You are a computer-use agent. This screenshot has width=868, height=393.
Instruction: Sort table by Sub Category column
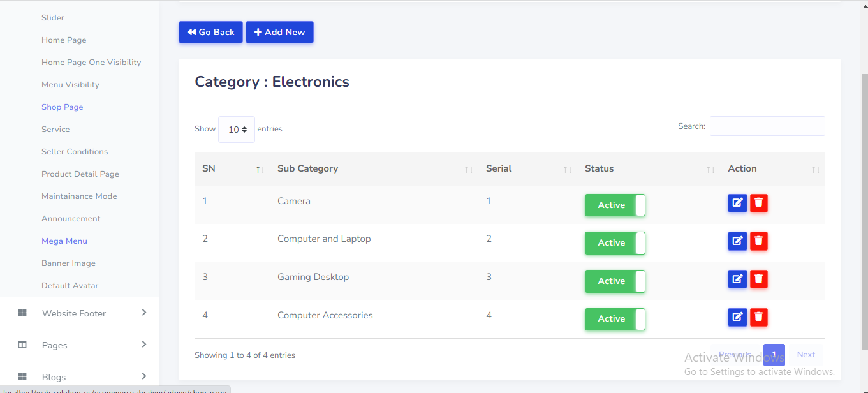[308, 169]
